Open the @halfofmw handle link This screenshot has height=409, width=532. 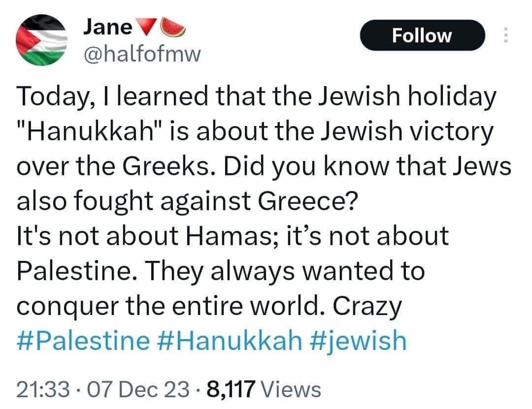click(142, 54)
